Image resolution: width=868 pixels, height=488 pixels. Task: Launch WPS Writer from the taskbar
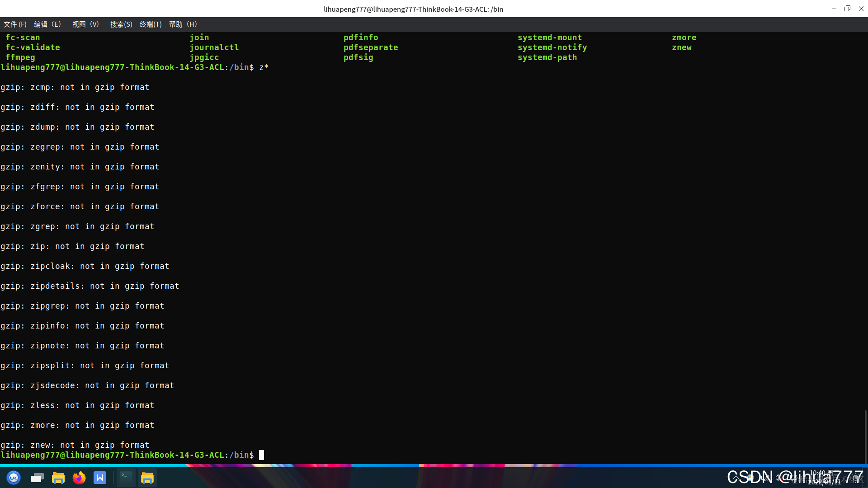pyautogui.click(x=100, y=478)
